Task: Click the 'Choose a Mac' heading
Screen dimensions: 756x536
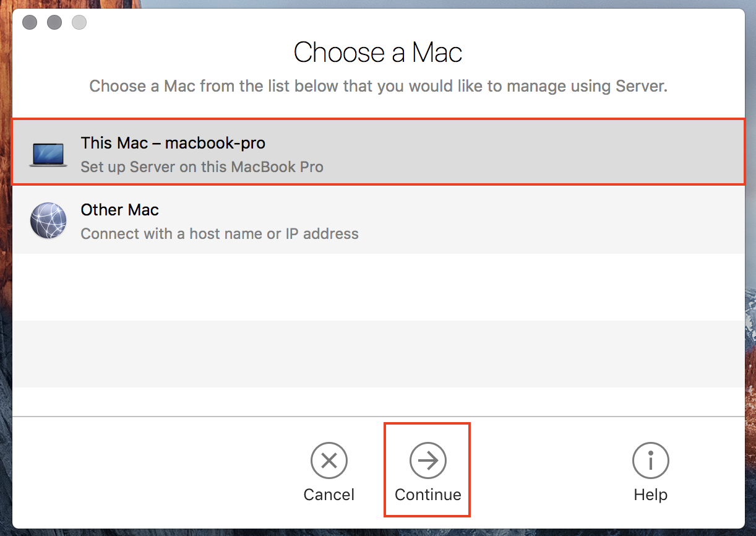Action: pos(377,53)
